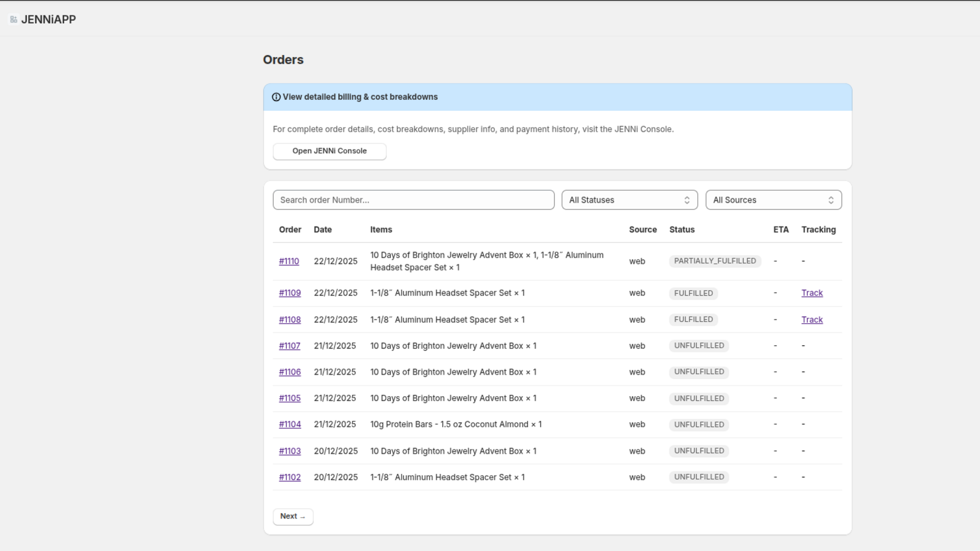Open order #1103 details
980x551 pixels.
(289, 451)
